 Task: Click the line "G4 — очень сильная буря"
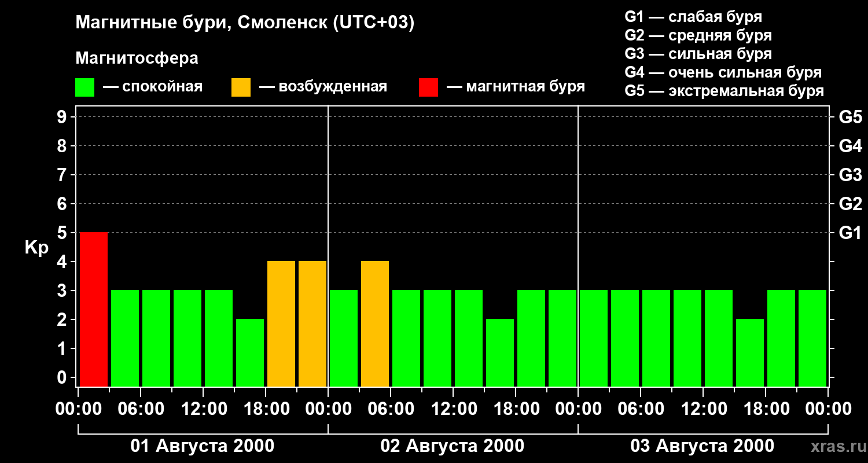[723, 72]
